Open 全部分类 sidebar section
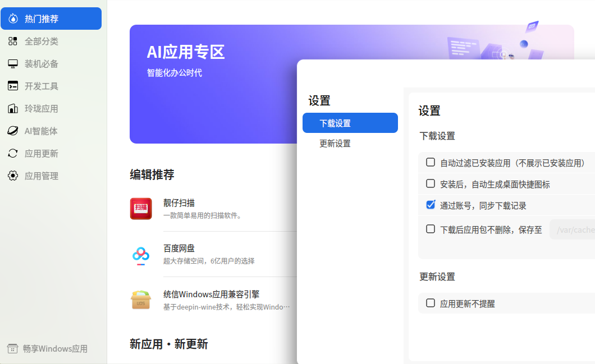 click(51, 42)
